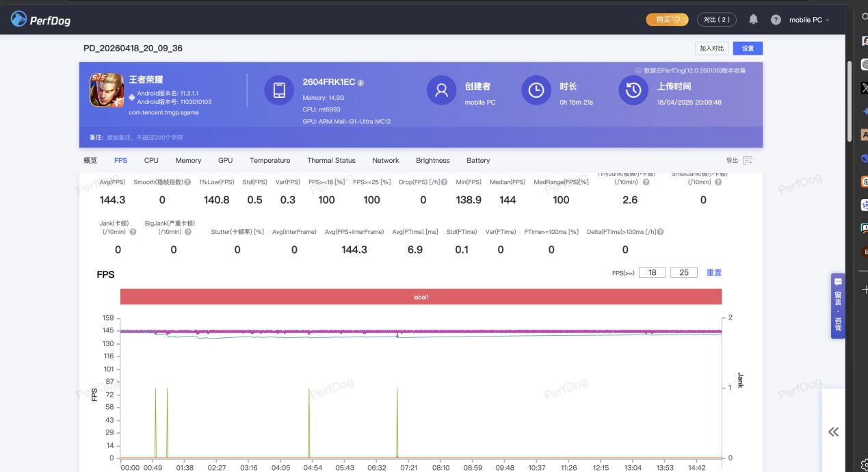Click the green jank spike near 07:21
Viewport: 868px width, 472px height.
397,423
